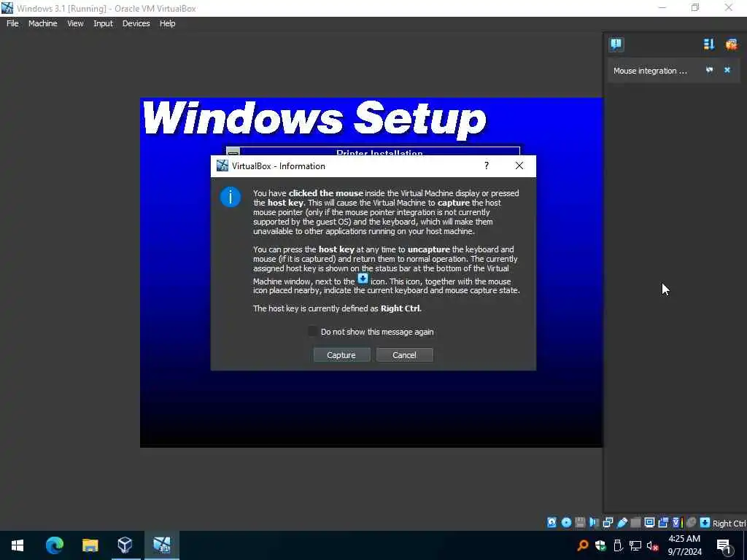Open the clock showing 4:25 AM

pos(684,545)
